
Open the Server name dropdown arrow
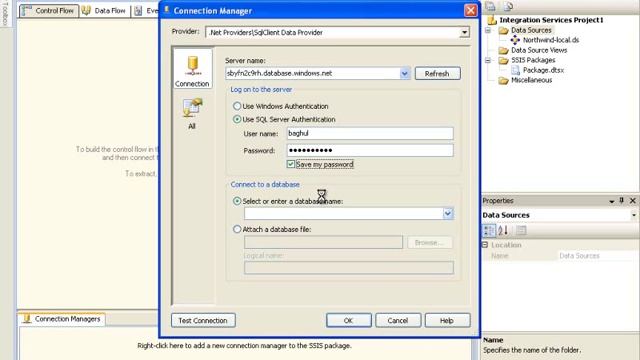pyautogui.click(x=404, y=73)
